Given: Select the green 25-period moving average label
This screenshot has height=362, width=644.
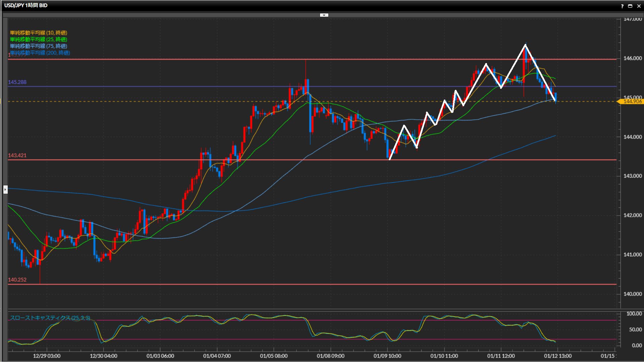Looking at the screenshot, I should pos(38,39).
